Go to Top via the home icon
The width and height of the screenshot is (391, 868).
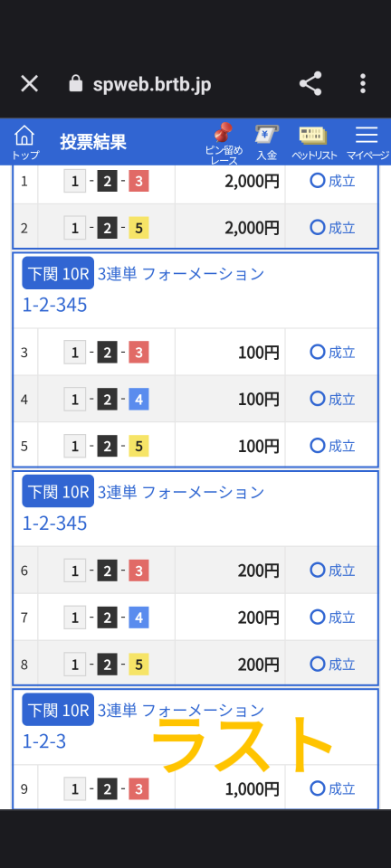tap(25, 142)
